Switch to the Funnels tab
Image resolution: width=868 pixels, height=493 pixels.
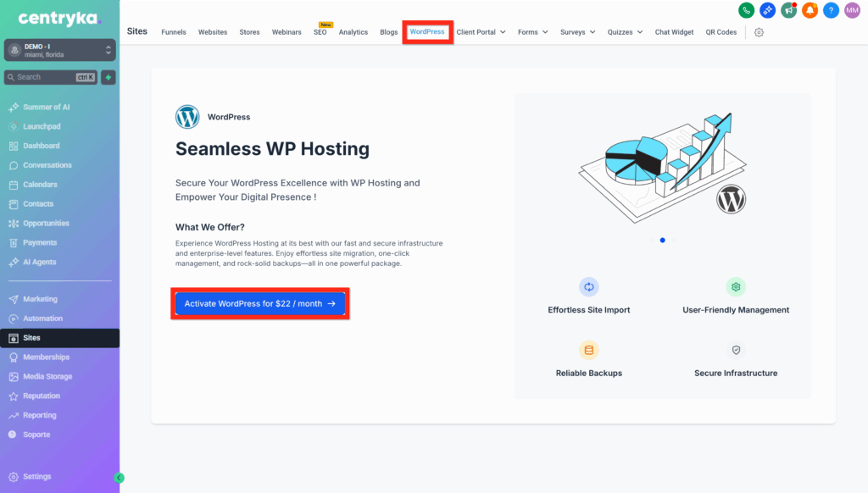pyautogui.click(x=174, y=32)
